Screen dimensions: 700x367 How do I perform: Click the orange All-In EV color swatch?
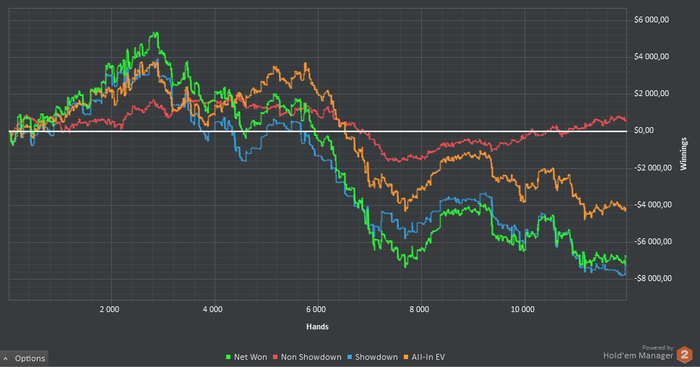pos(406,357)
